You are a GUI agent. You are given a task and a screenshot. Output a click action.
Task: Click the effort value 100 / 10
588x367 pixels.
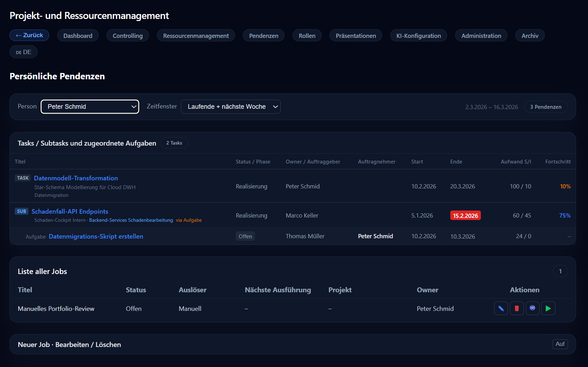521,186
